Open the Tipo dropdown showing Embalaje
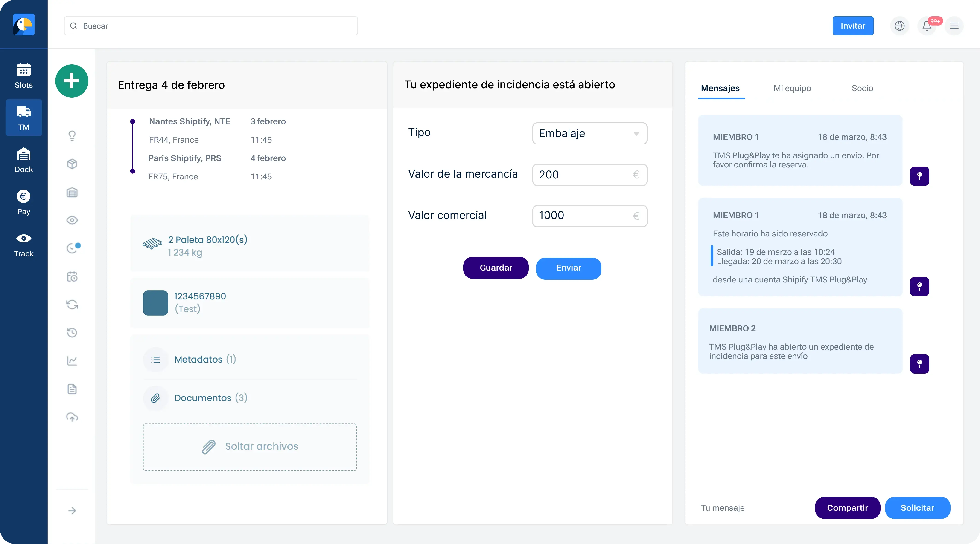Image resolution: width=980 pixels, height=544 pixels. click(x=590, y=133)
